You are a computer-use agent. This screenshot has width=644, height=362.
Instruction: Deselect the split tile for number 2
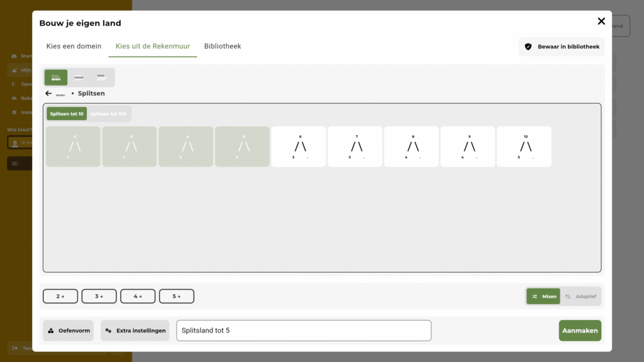(73, 146)
